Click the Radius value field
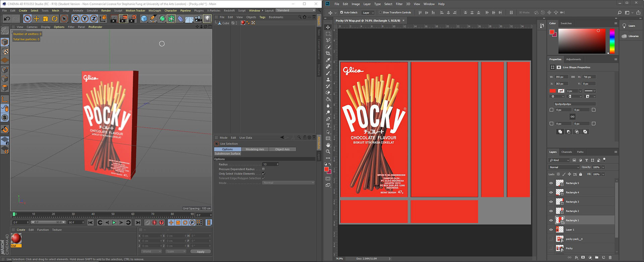 click(x=270, y=164)
